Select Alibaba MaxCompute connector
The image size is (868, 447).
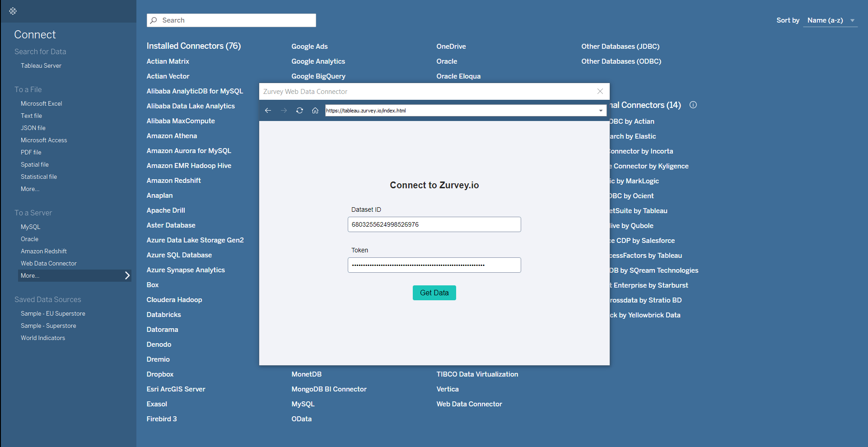click(x=181, y=121)
